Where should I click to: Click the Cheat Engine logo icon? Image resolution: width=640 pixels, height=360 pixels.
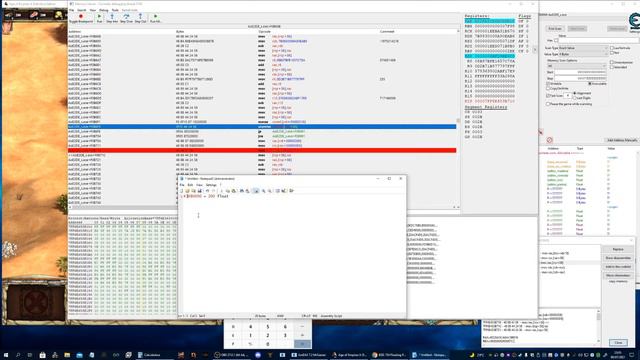634,21
